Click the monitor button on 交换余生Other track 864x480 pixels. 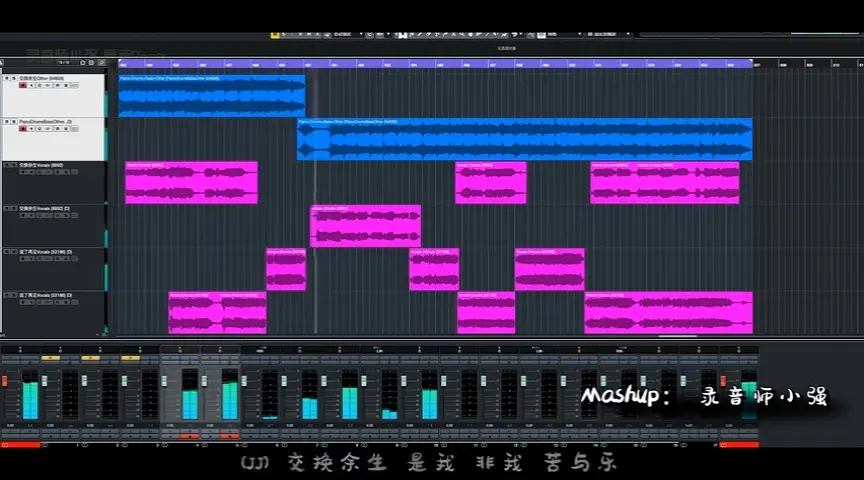point(30,86)
